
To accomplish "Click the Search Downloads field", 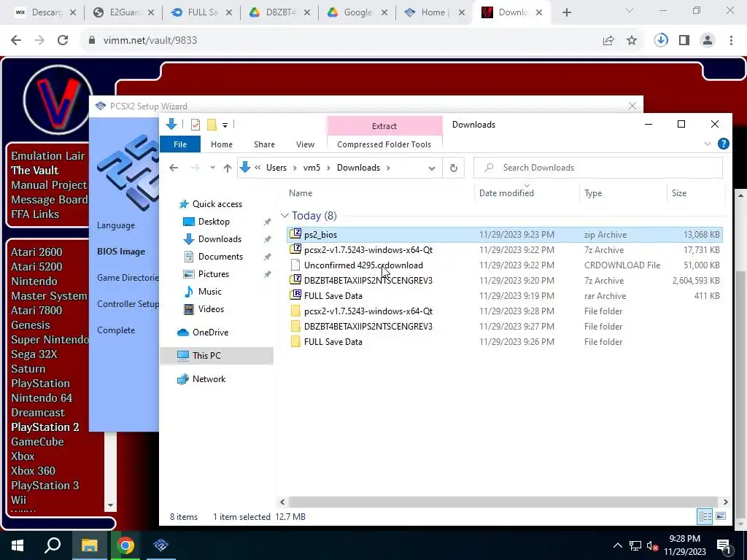I will (598, 168).
